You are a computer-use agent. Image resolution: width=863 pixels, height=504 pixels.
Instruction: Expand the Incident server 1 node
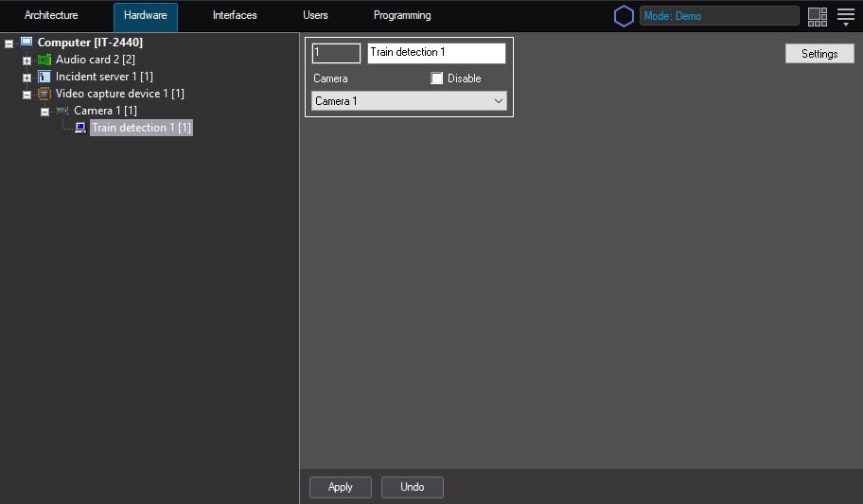tap(26, 78)
